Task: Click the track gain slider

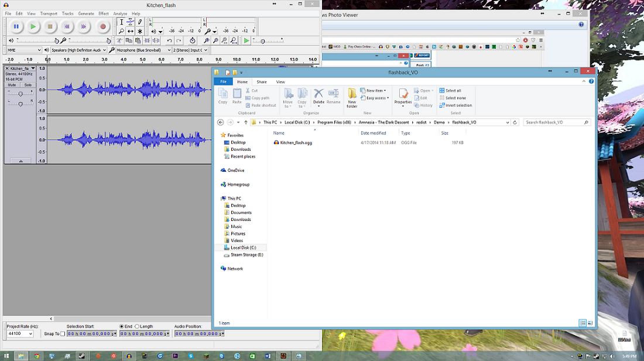Action: tap(20, 94)
